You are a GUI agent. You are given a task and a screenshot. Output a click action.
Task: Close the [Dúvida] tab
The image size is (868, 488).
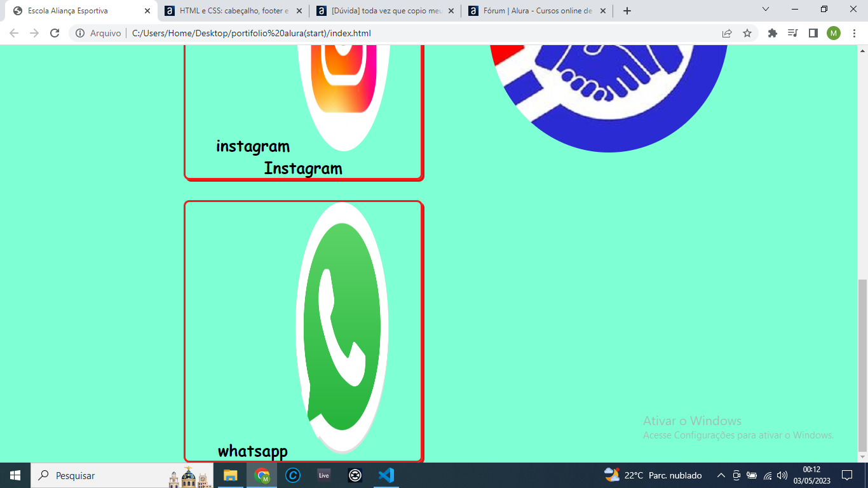click(451, 11)
